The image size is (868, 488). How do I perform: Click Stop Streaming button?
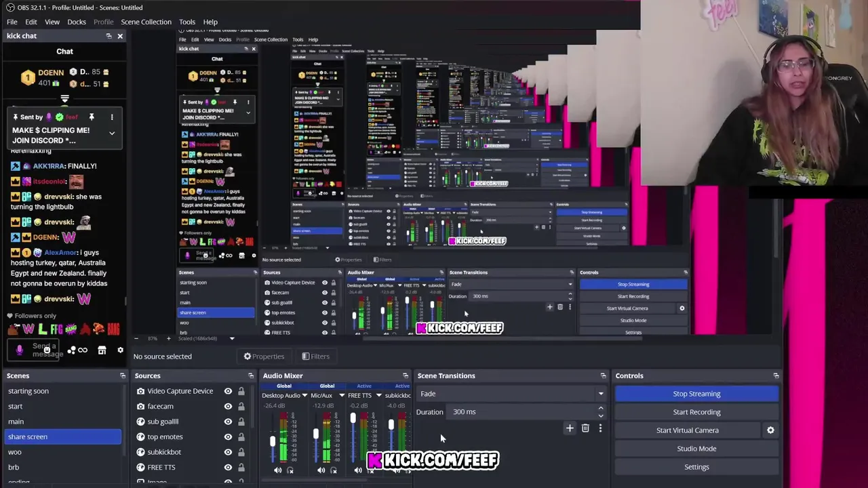(696, 394)
